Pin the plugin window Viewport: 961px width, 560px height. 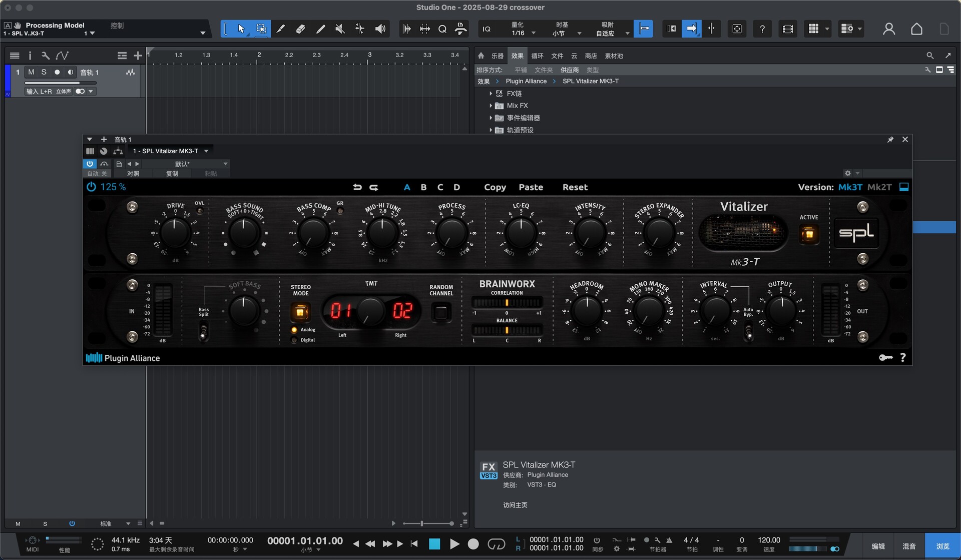[890, 140]
